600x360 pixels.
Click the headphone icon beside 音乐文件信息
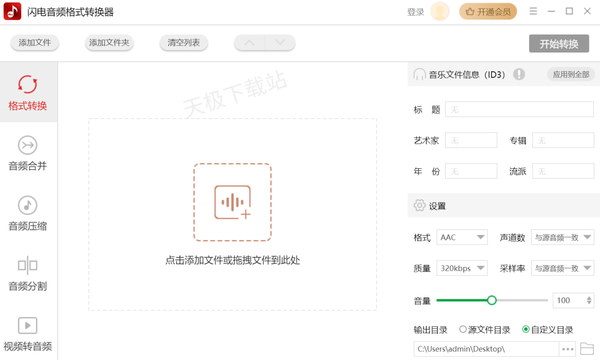point(419,74)
